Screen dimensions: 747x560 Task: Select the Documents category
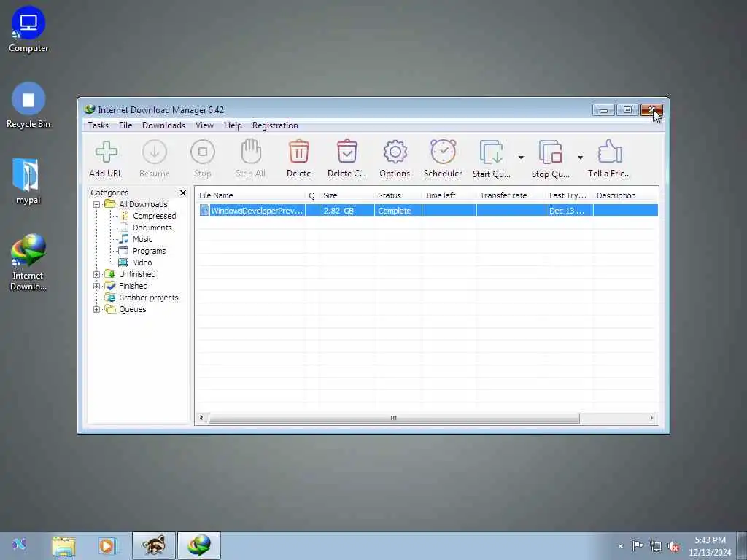pos(152,227)
